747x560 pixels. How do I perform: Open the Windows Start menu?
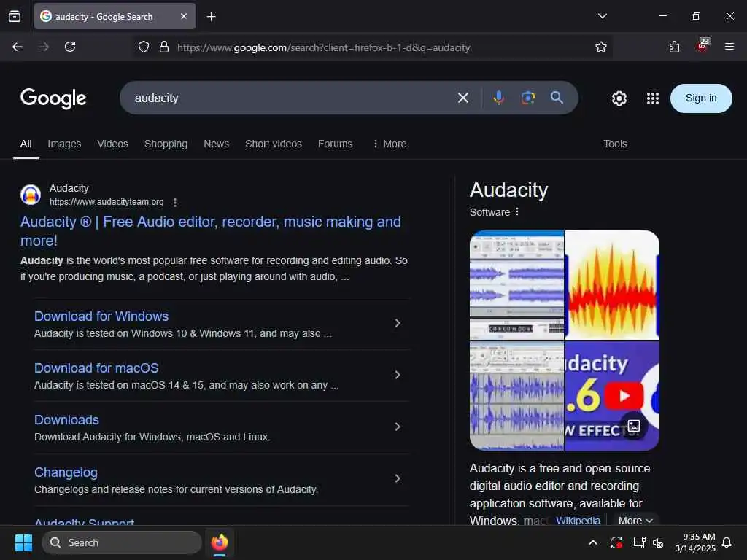tap(23, 542)
